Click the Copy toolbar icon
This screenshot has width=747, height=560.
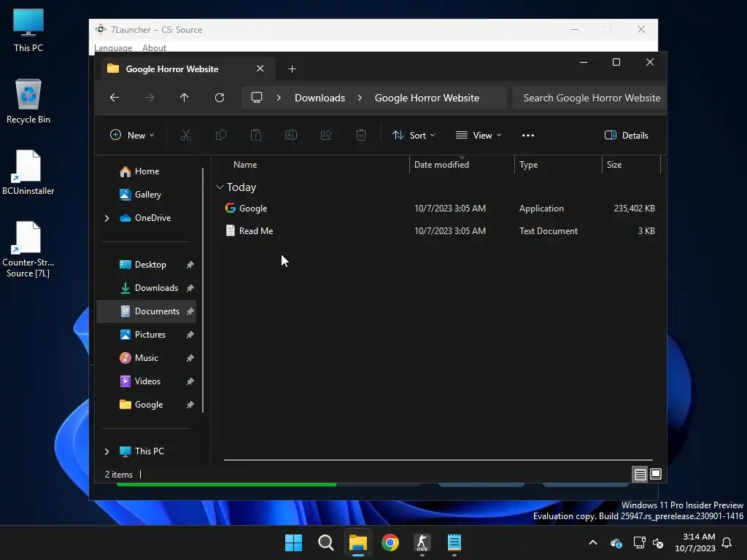pos(221,135)
